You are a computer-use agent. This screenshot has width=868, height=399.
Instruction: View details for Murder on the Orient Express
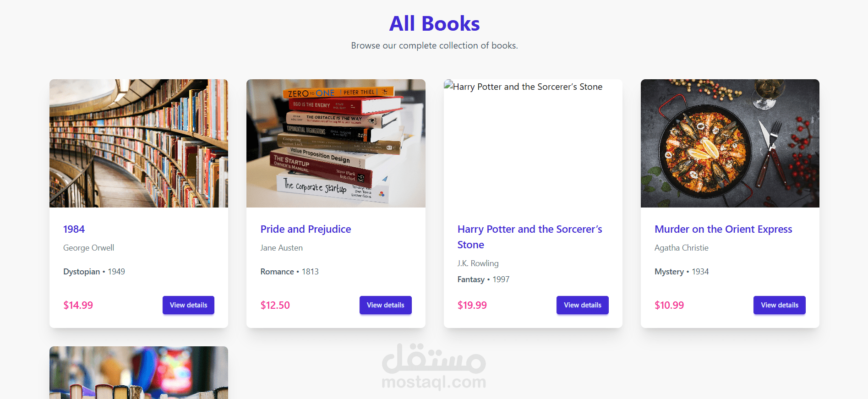pyautogui.click(x=780, y=305)
